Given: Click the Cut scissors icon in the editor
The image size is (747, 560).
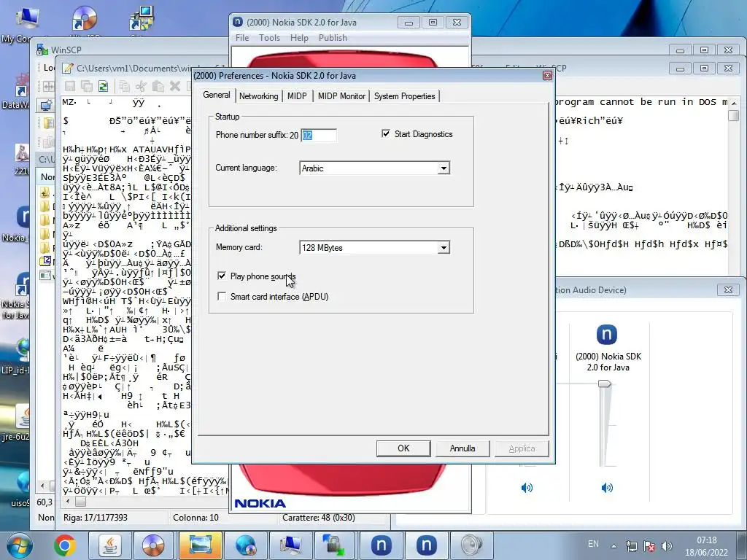Looking at the screenshot, I should (141, 86).
